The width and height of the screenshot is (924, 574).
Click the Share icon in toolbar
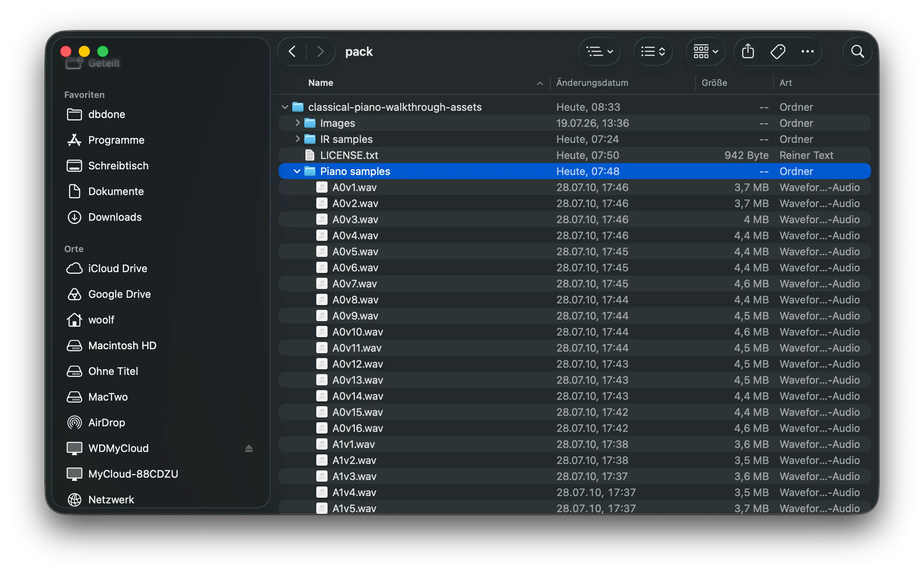748,51
